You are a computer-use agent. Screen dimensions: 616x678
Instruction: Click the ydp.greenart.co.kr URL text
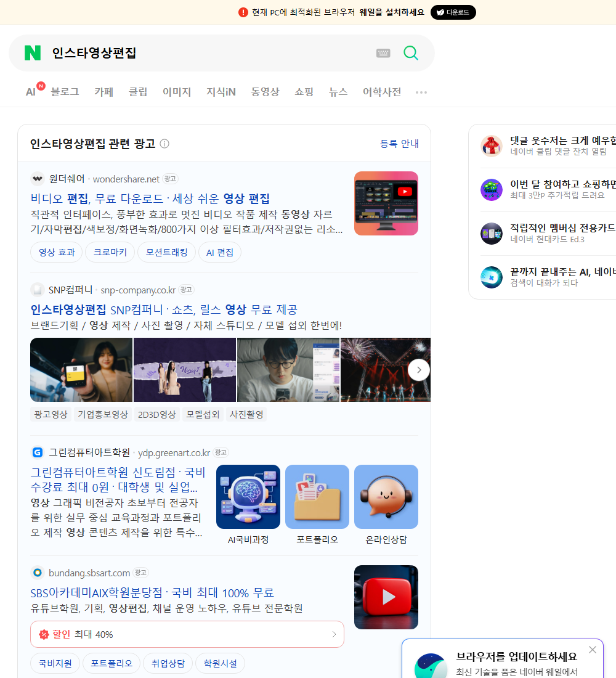[x=174, y=453]
